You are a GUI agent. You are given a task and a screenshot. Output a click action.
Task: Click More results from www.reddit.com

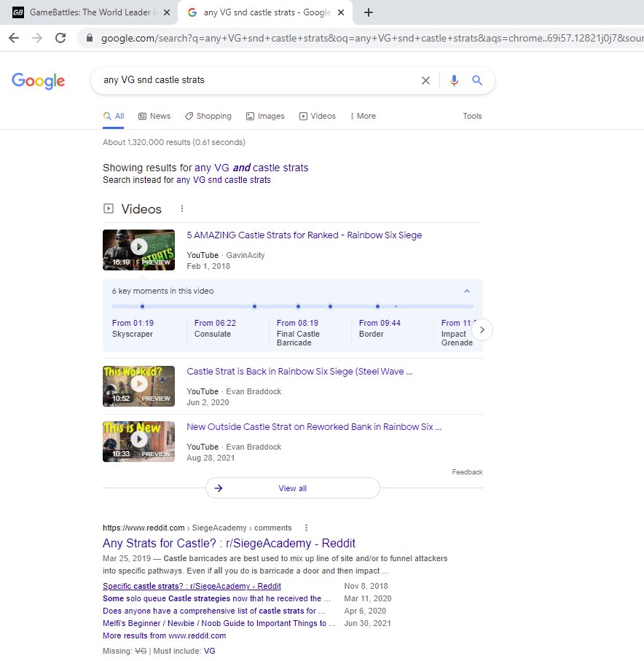[x=165, y=635]
